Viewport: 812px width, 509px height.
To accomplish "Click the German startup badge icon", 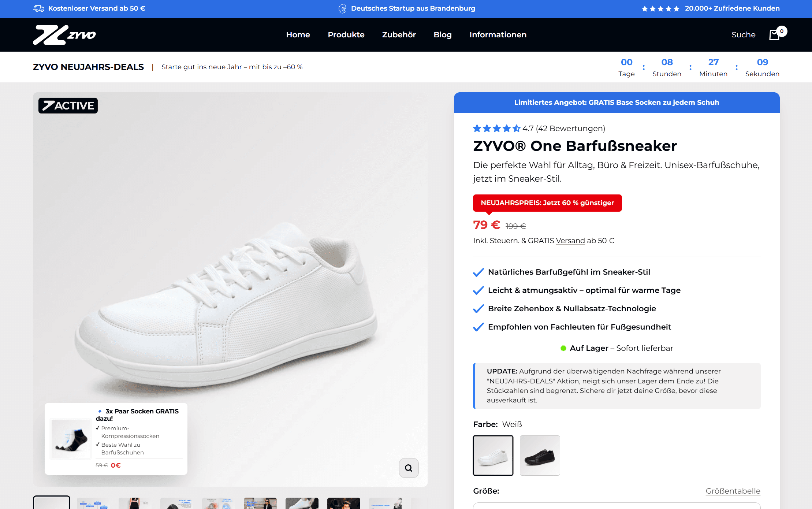I will (x=342, y=8).
